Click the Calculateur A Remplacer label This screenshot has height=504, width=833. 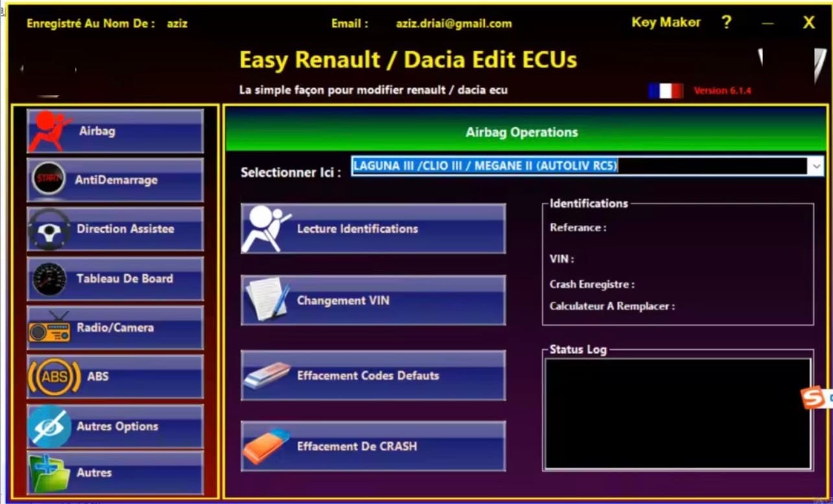pyautogui.click(x=612, y=306)
